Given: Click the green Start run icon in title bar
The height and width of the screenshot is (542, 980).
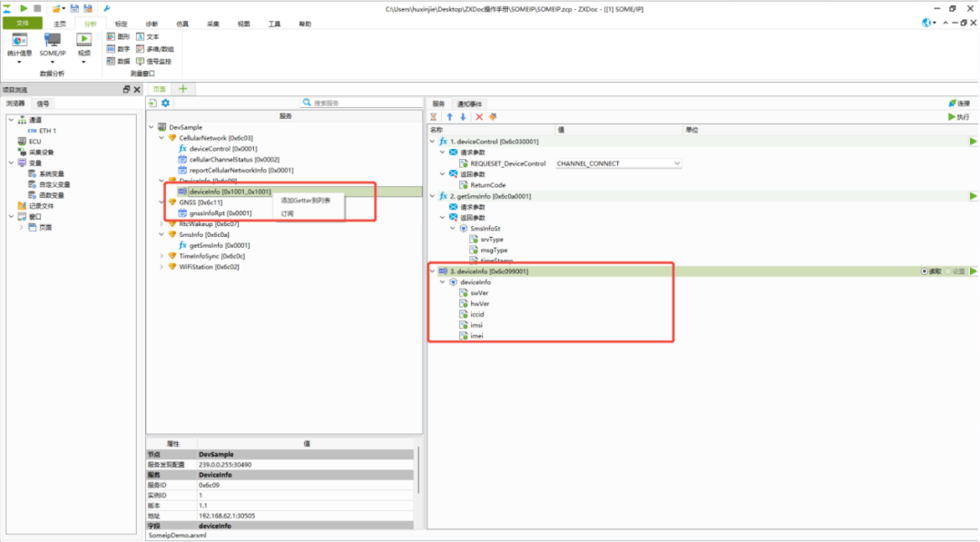Looking at the screenshot, I should coord(24,7).
